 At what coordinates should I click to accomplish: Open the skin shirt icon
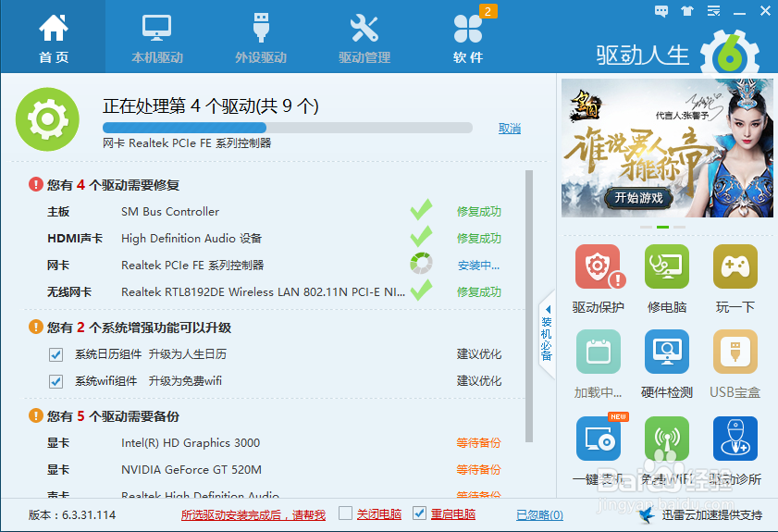pyautogui.click(x=687, y=11)
